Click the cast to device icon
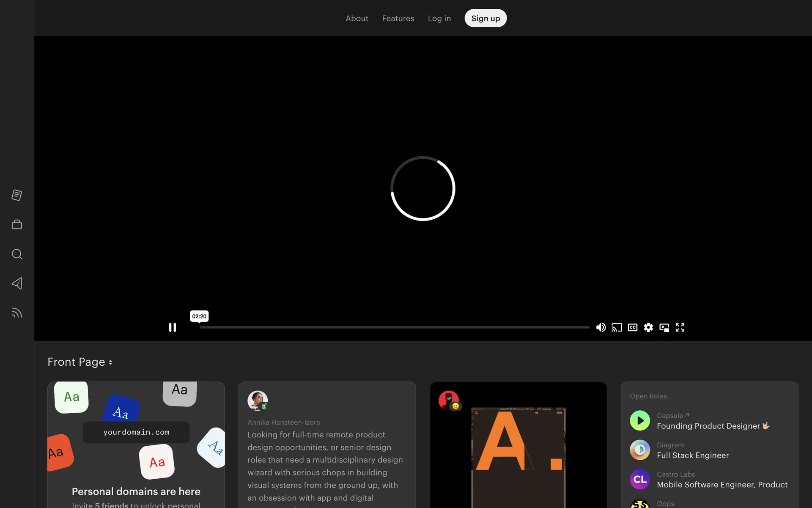812x508 pixels. (x=617, y=327)
